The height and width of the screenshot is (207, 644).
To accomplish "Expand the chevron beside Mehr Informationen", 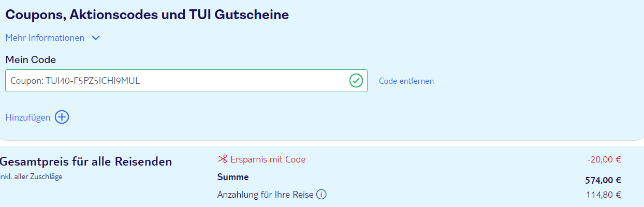I will pyautogui.click(x=96, y=38).
